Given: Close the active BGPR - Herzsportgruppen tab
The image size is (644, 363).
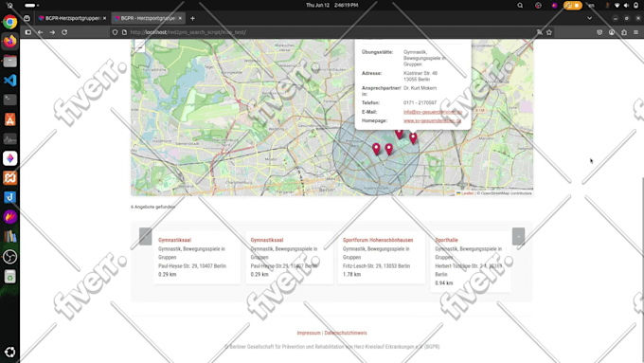Looking at the screenshot, I should point(180,18).
